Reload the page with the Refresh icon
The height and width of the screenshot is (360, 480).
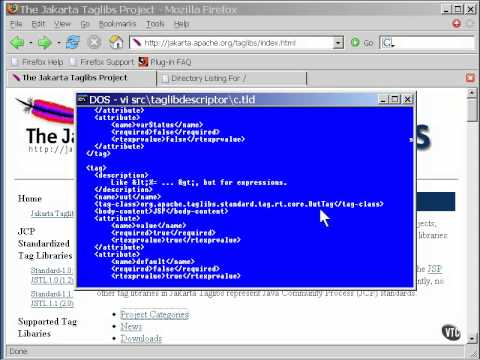(73, 42)
